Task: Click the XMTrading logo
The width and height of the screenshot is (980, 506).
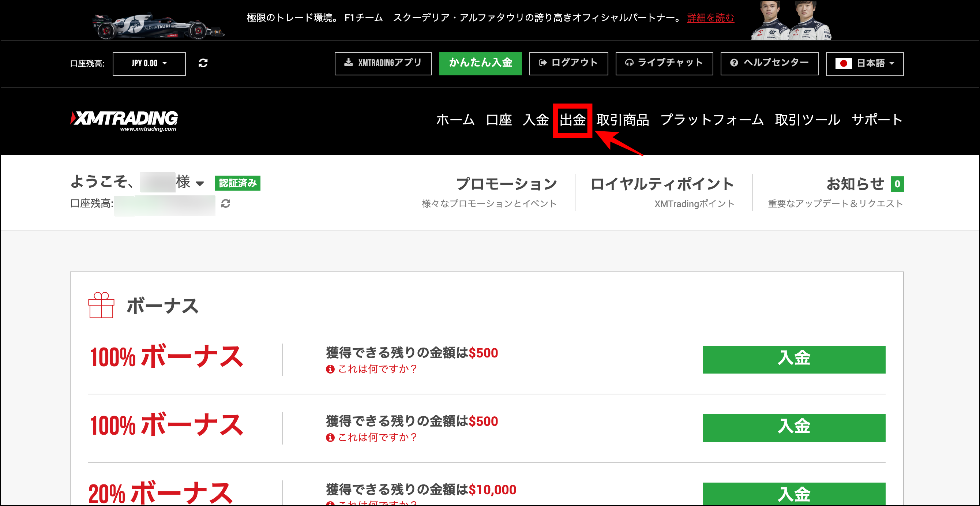Action: coord(124,121)
